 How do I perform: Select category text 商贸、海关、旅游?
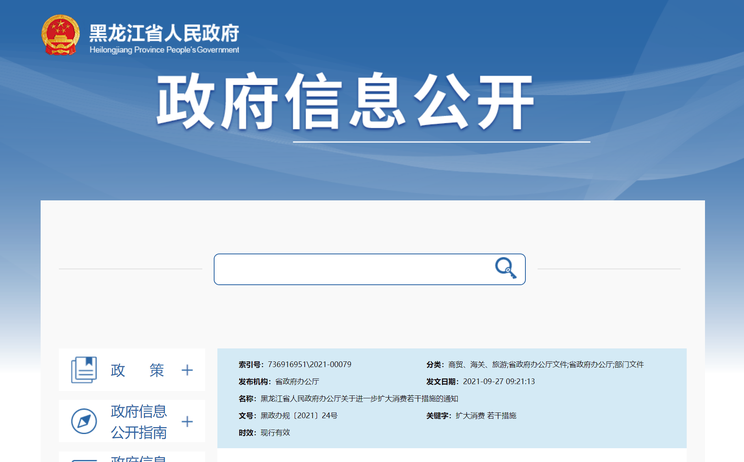coord(477,364)
